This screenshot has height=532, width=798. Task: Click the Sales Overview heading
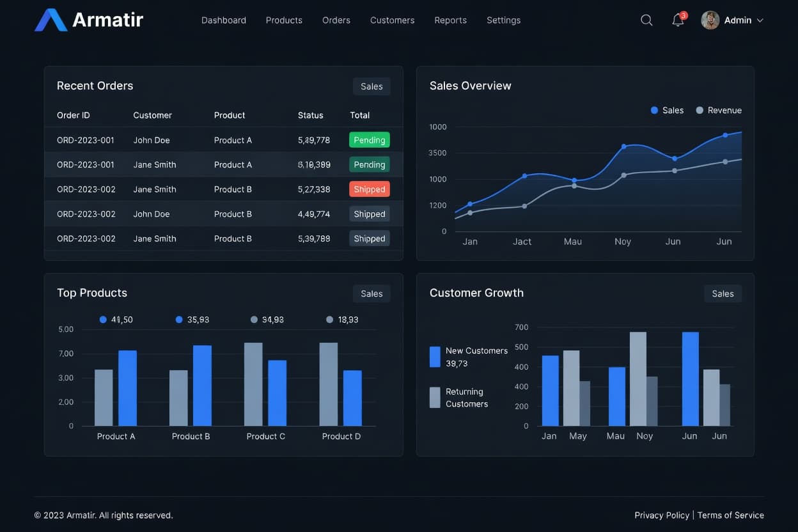(x=471, y=86)
